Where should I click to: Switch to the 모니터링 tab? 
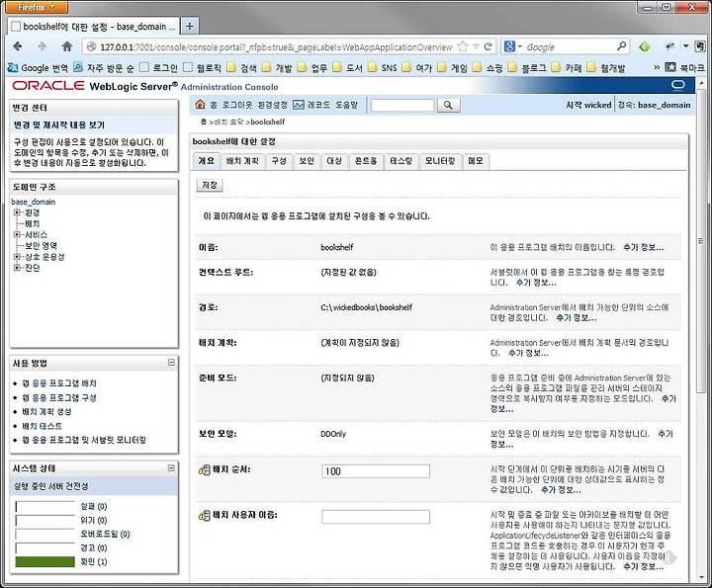pos(440,161)
